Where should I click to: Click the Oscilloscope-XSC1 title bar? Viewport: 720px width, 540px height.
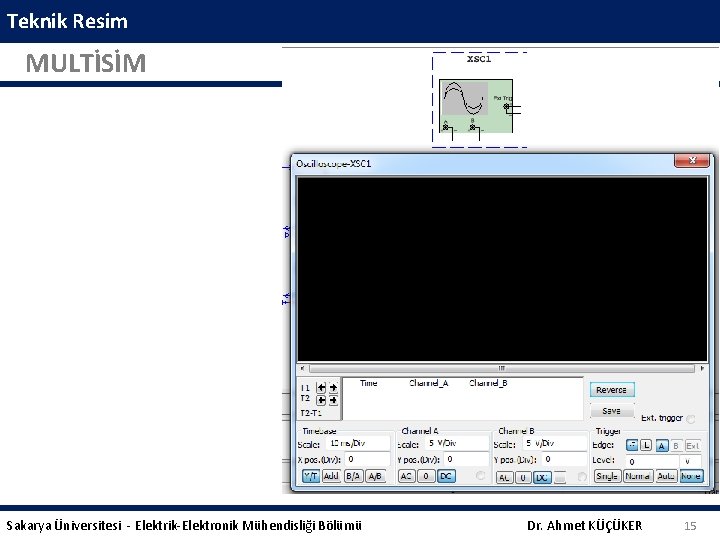482,163
